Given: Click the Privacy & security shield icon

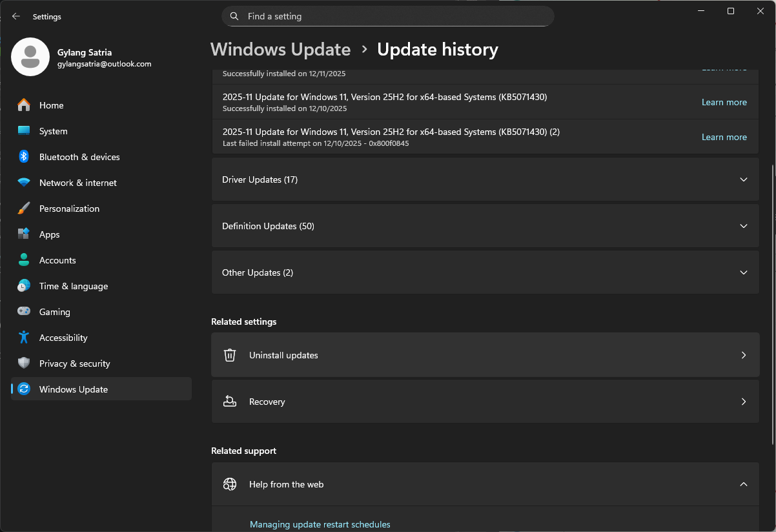Looking at the screenshot, I should pyautogui.click(x=24, y=363).
